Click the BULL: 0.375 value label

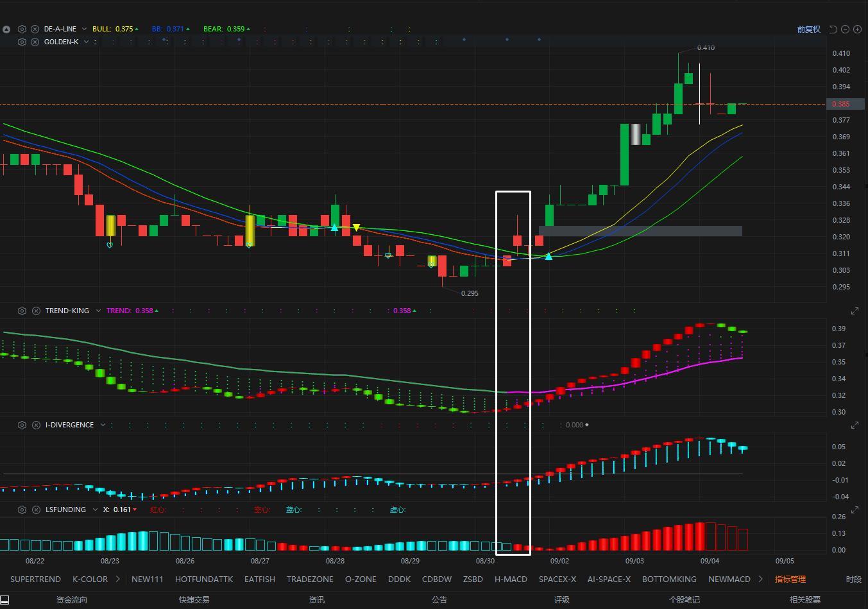tap(115, 29)
